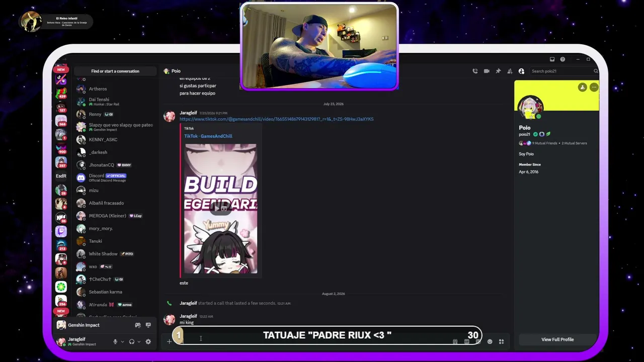644x362 pixels.
Task: Expand the microphone input options arrow
Action: 122,342
